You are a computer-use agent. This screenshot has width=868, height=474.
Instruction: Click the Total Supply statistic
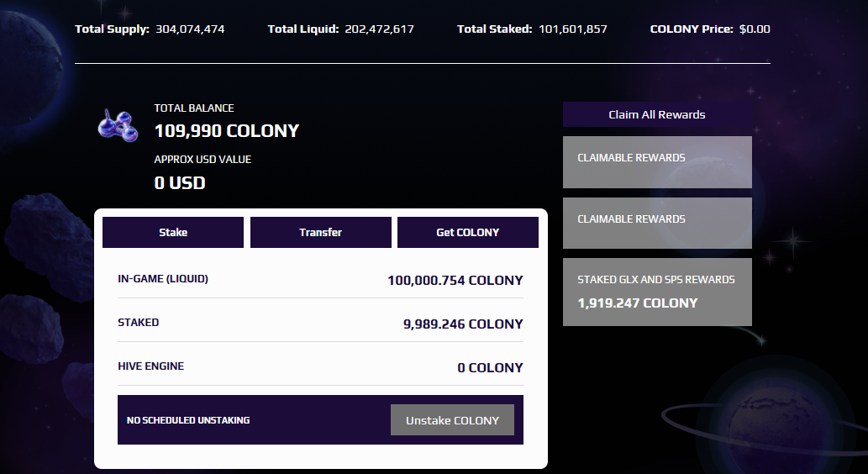[150, 29]
